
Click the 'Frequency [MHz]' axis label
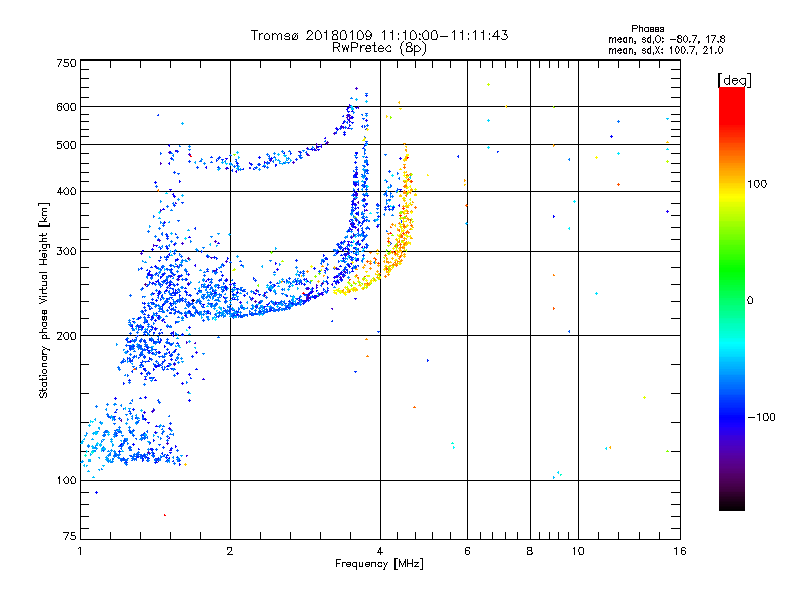379,564
